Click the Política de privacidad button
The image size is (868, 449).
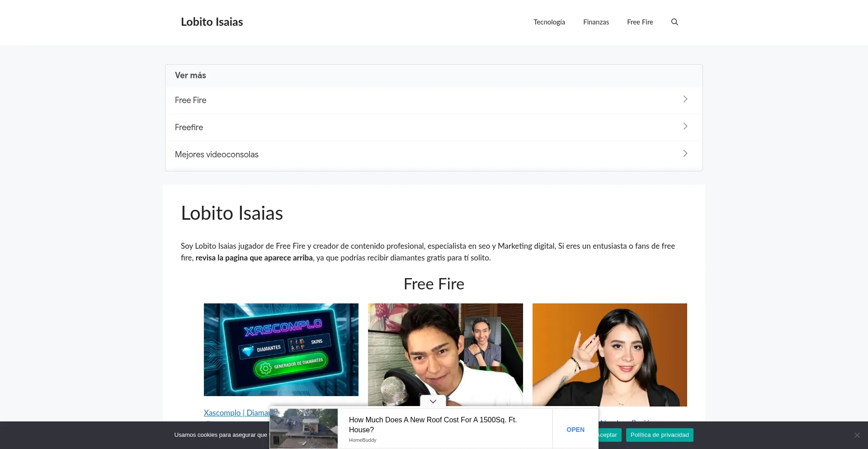(660, 435)
